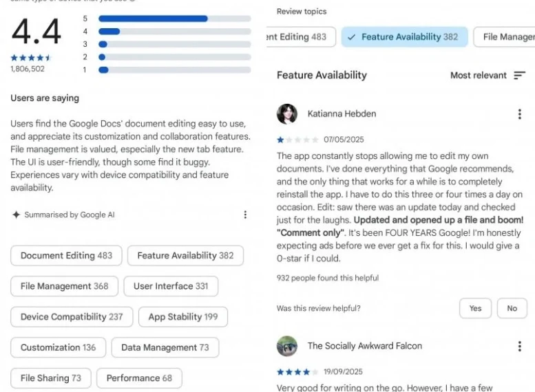Image resolution: width=535 pixels, height=392 pixels.
Task: Open the Summarised by Google AI options menu
Action: click(245, 215)
